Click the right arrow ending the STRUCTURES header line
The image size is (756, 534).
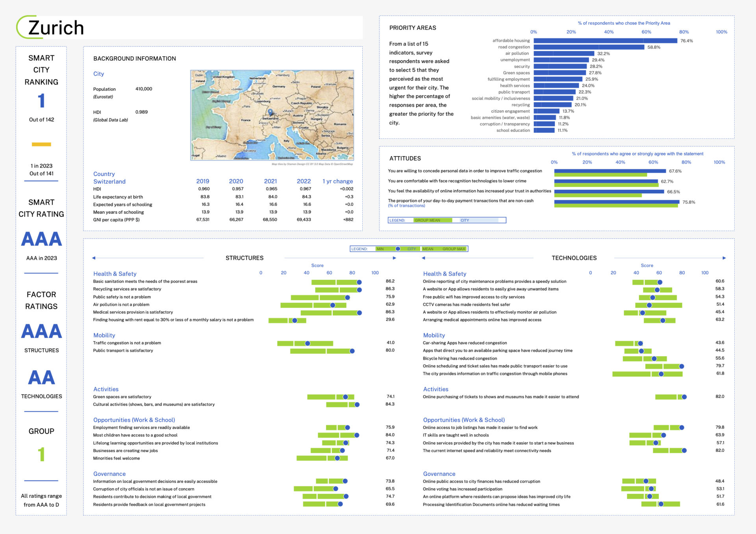pos(395,258)
